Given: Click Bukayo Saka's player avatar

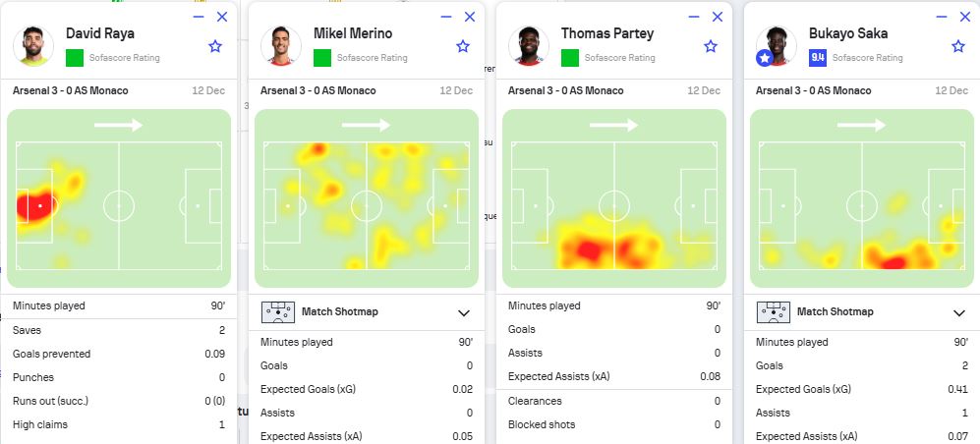Looking at the screenshot, I should pos(777,45).
